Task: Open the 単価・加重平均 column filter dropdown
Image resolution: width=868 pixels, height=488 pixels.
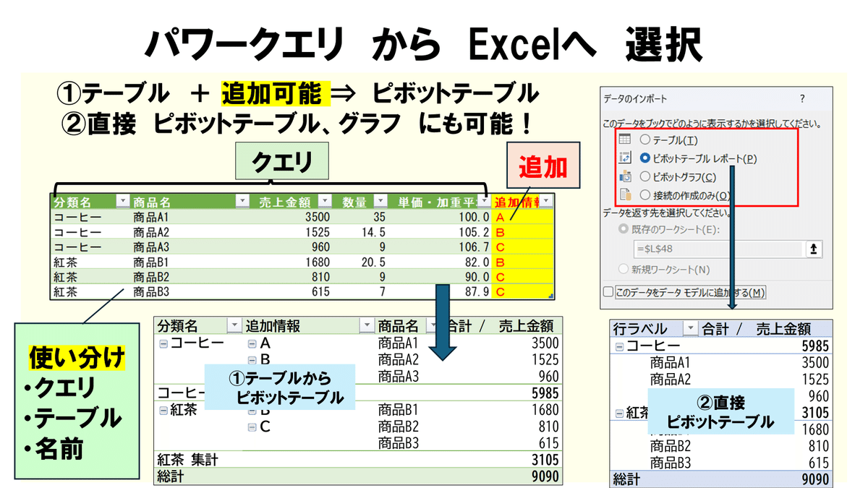Action: coord(482,202)
